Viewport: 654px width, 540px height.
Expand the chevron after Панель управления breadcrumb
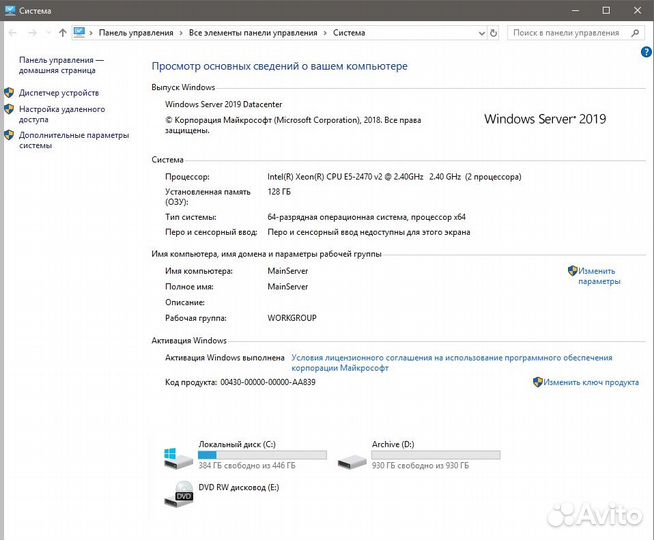point(181,33)
